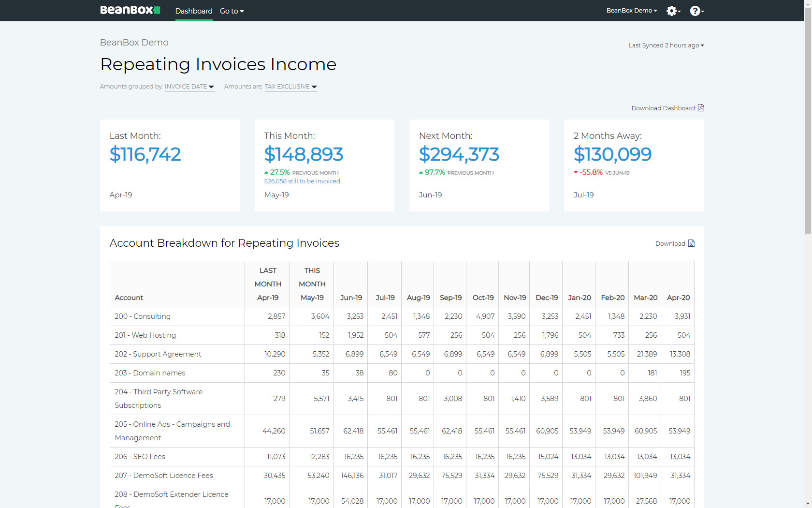Select the 206 - SEO Fees row label
The image size is (812, 508).
(140, 457)
